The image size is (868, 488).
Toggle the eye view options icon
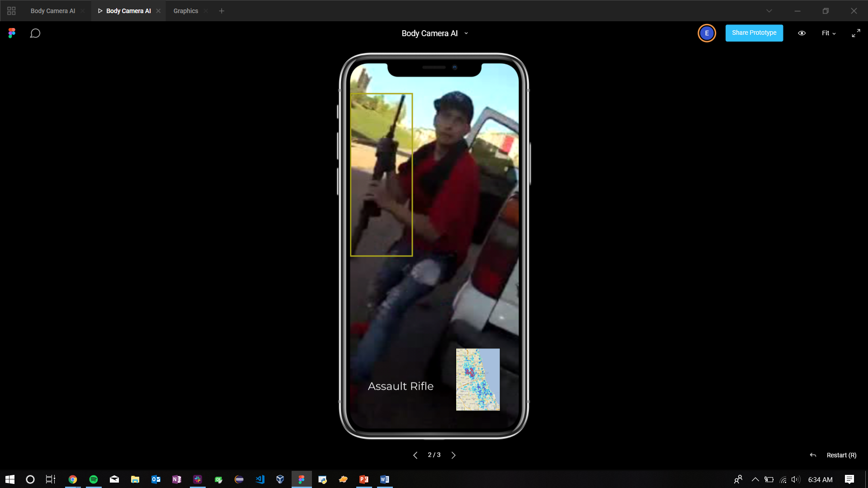(802, 33)
